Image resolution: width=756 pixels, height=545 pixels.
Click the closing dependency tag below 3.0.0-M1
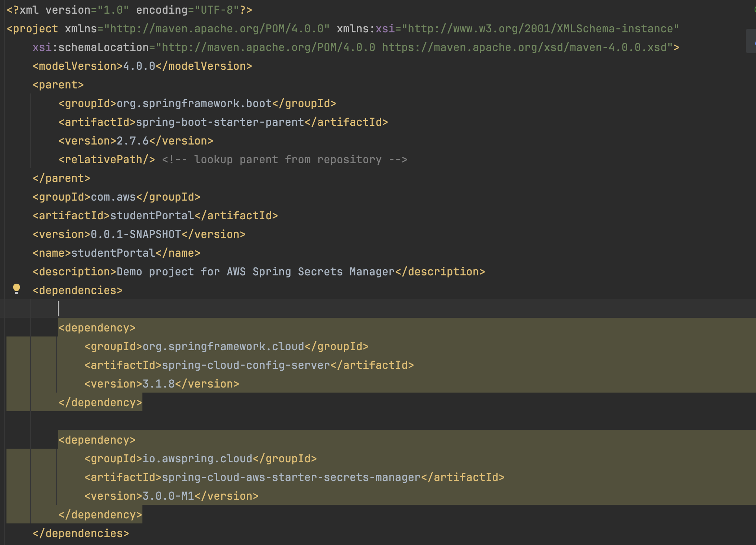pos(100,515)
